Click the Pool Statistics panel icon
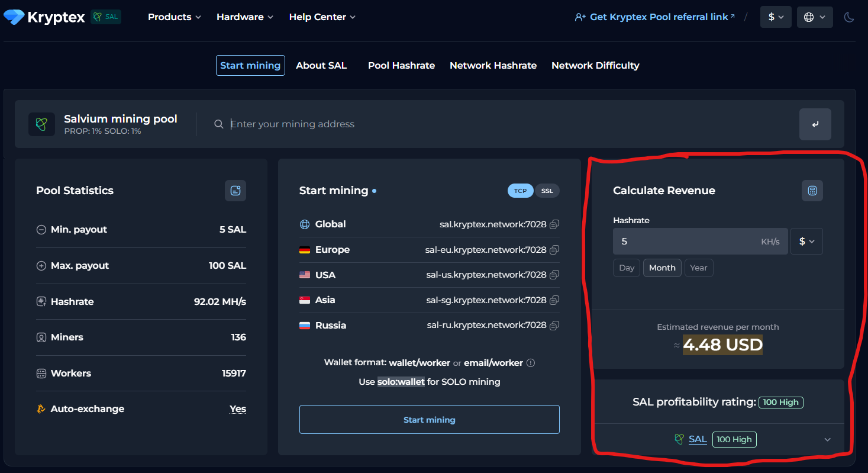Image resolution: width=868 pixels, height=473 pixels. point(235,191)
